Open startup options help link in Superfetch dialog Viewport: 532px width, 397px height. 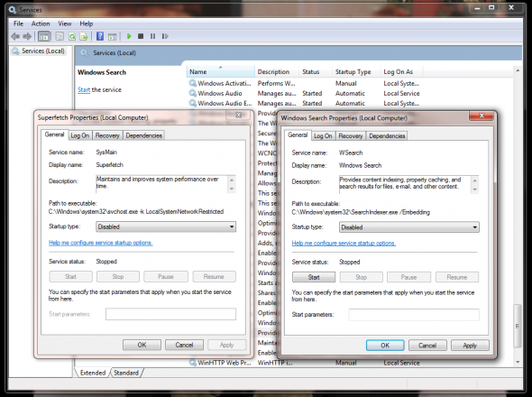[101, 243]
